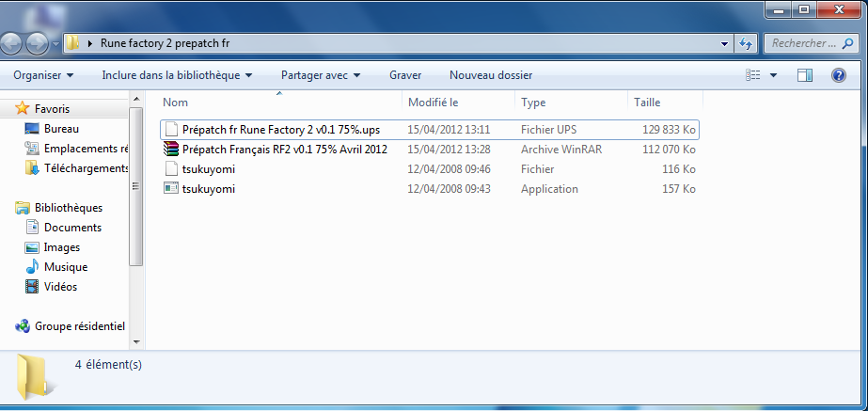Select Bibliothèques in navigation pane
868x411 pixels.
click(69, 208)
